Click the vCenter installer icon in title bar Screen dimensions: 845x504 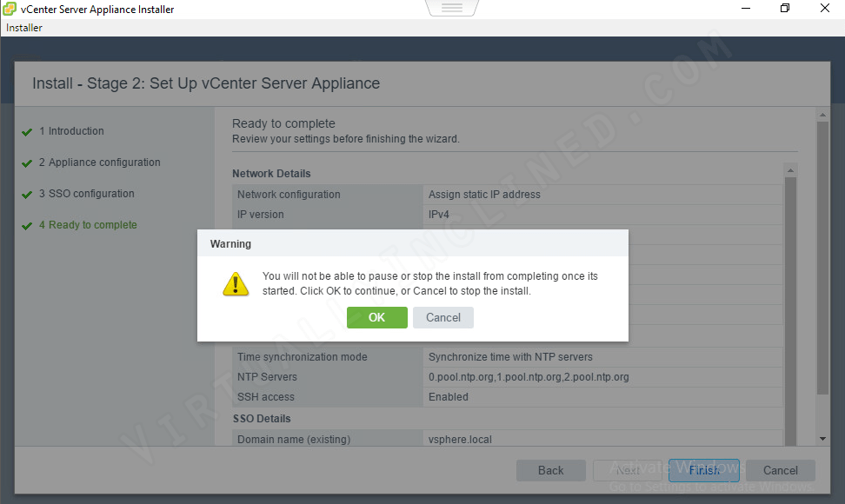[x=9, y=8]
